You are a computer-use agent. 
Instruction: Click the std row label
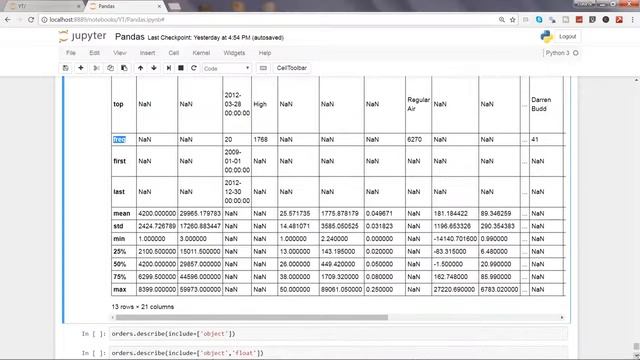118,226
